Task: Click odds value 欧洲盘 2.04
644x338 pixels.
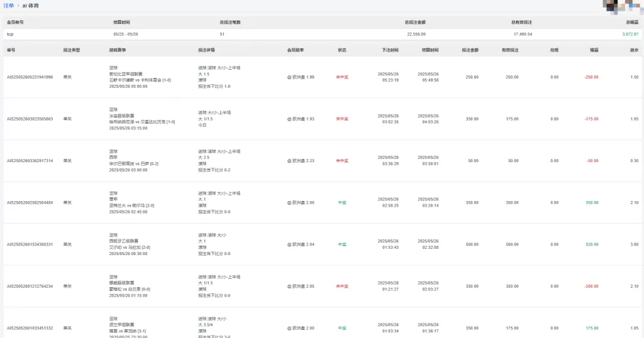Action: [x=301, y=244]
